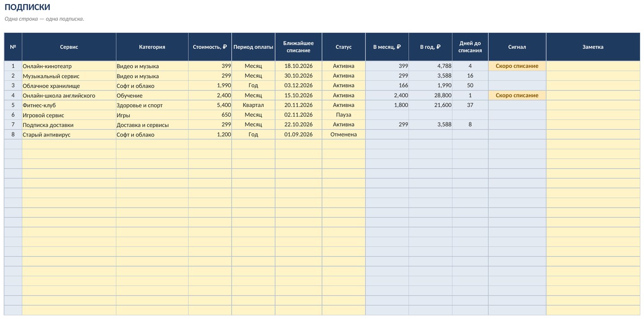Click the 'Дней до списания' header
Image resolution: width=644 pixels, height=319 pixels.
click(x=470, y=47)
